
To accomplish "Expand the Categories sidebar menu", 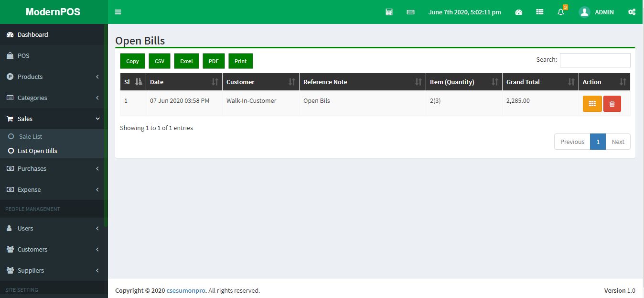I will (52, 98).
